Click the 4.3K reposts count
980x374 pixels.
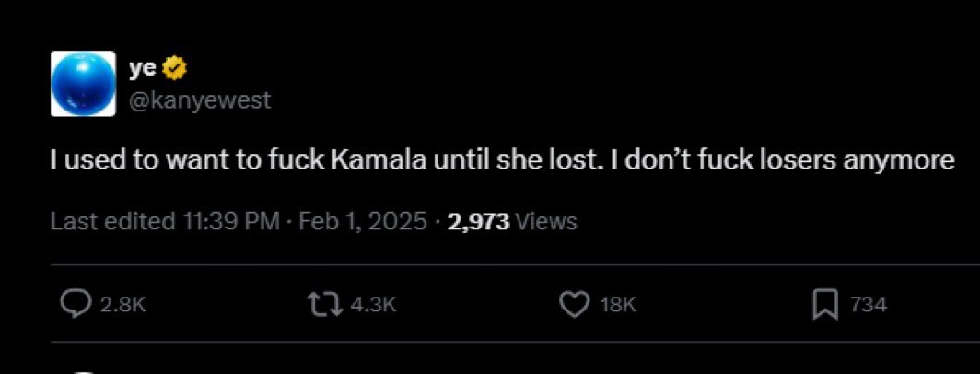click(374, 306)
